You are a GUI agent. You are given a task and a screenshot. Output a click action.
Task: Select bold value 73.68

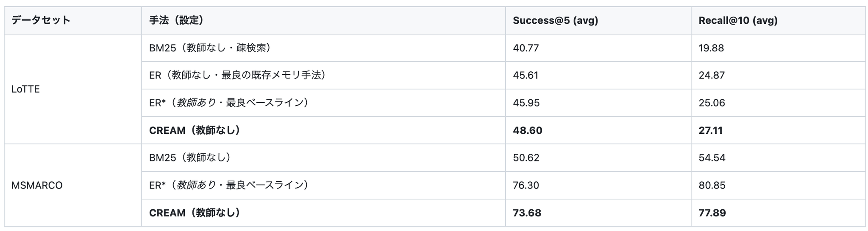coord(527,213)
